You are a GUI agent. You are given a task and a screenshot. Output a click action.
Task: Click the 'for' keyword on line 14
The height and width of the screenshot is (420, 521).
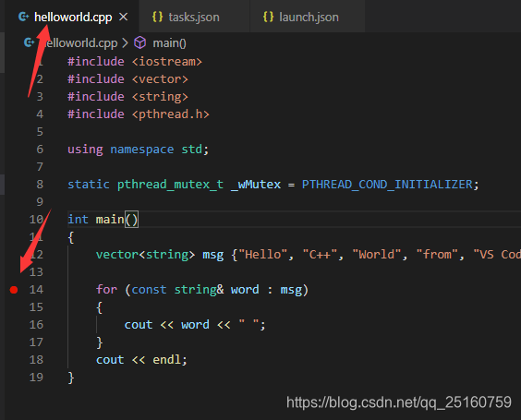click(x=106, y=290)
